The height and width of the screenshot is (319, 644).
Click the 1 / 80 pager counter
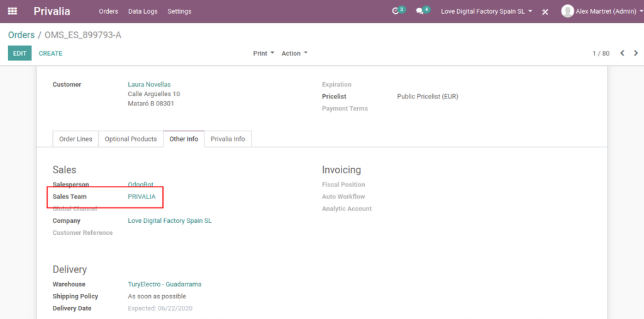coord(601,53)
